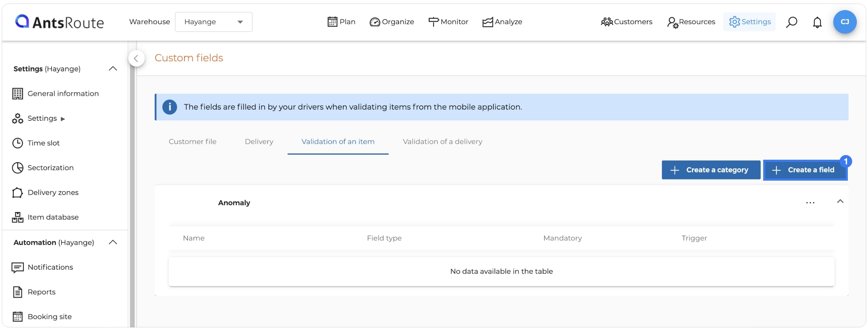Click the Settings gears icon in sidebar
The height and width of the screenshot is (331, 868).
pos(18,119)
